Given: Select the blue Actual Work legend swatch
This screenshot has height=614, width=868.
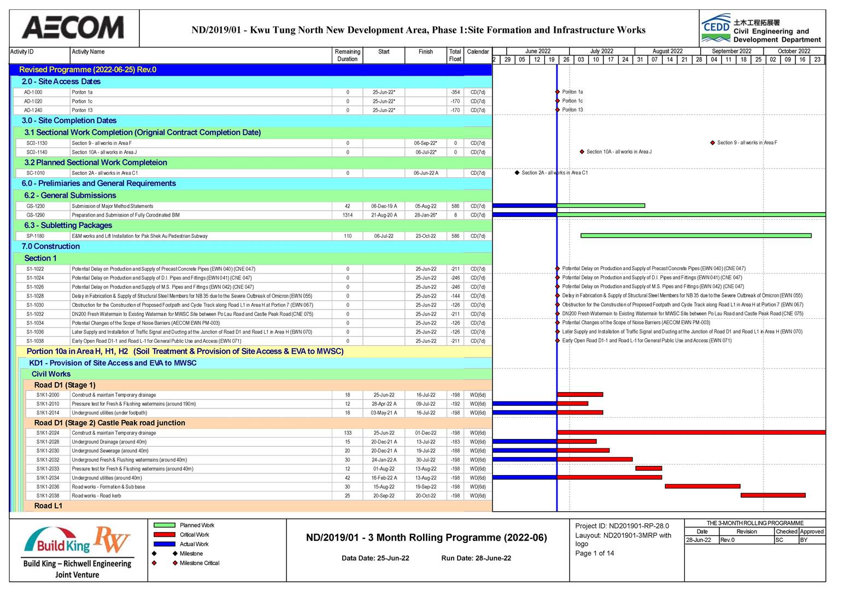Looking at the screenshot, I should pos(165,544).
